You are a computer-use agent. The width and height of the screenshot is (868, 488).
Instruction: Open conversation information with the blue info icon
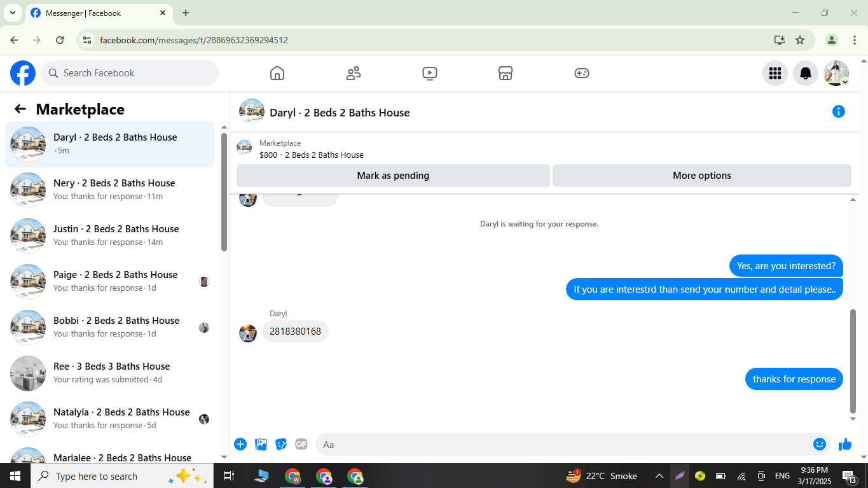839,112
